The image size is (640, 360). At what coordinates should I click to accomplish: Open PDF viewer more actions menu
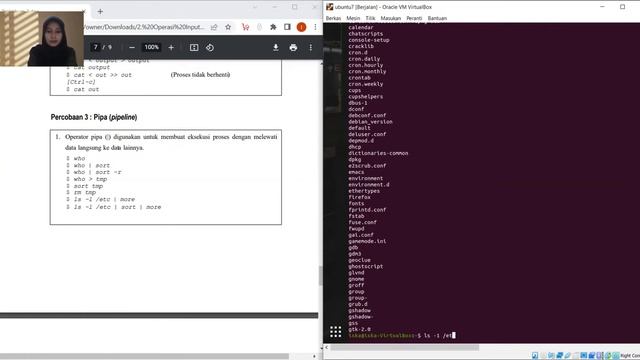click(x=311, y=47)
